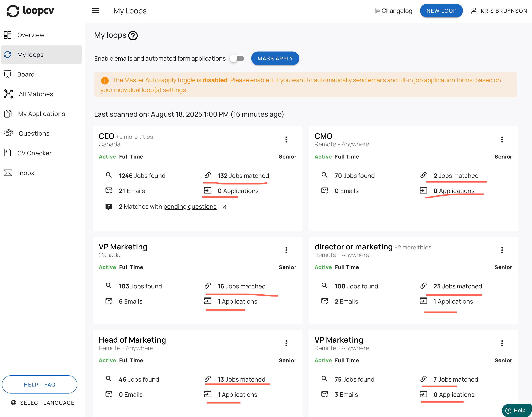
Task: Open the CMO loop three-dot menu
Action: click(x=502, y=139)
